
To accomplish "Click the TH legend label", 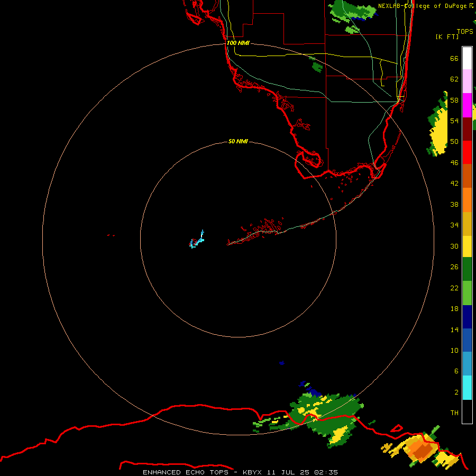I will pyautogui.click(x=454, y=413).
